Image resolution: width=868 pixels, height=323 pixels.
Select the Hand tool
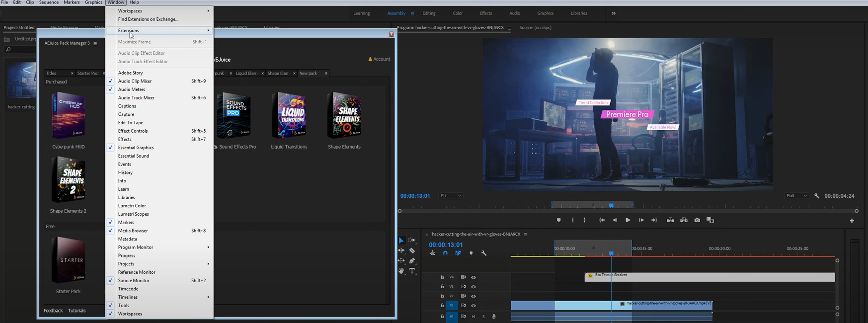(401, 271)
